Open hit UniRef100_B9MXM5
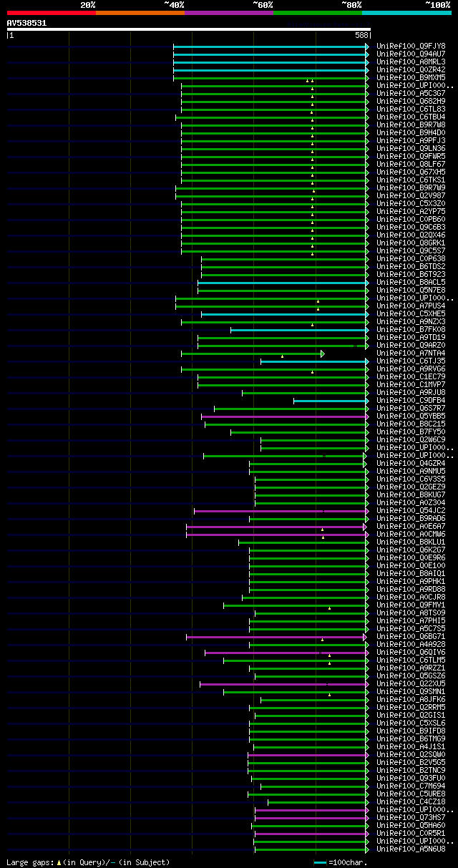458x868 pixels. [411, 77]
